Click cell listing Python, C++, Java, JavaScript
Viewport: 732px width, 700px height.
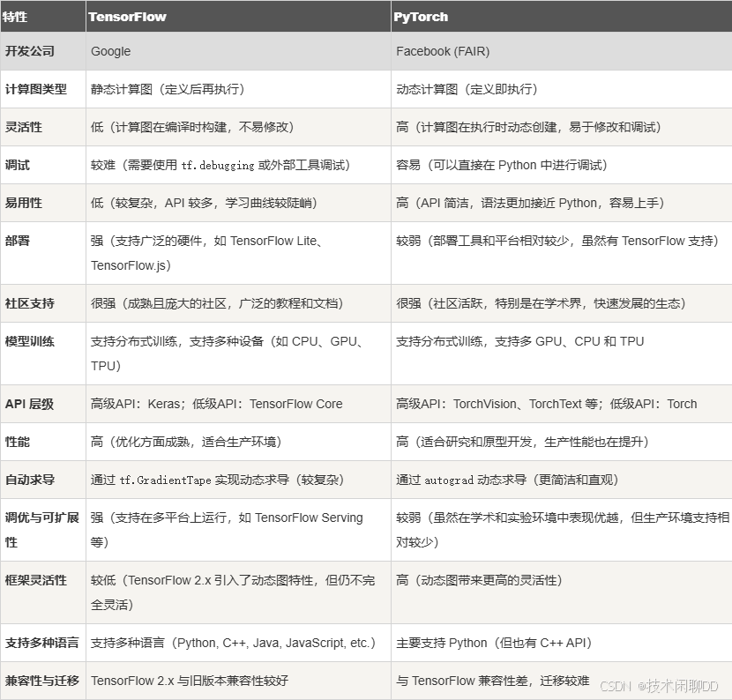(238, 643)
